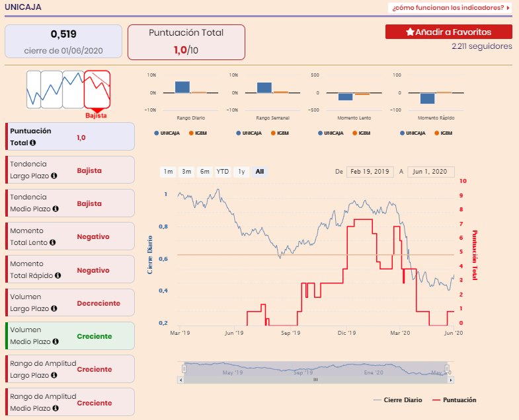Toggle the Puntuación series legend
This screenshot has height=420, width=519.
click(x=454, y=400)
